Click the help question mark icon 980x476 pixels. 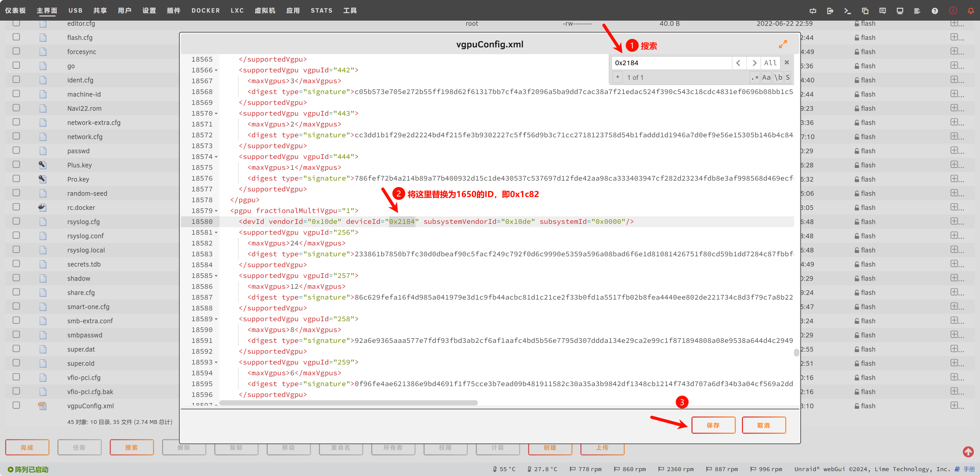(x=934, y=11)
